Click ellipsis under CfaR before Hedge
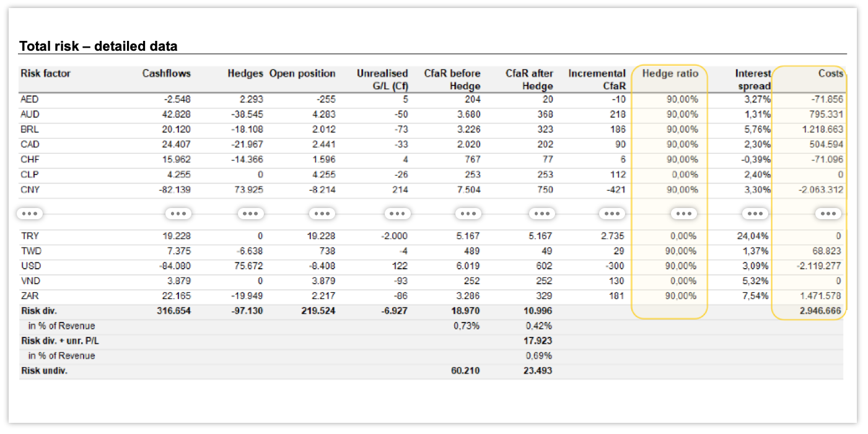Image resolution: width=868 pixels, height=434 pixels. (468, 214)
